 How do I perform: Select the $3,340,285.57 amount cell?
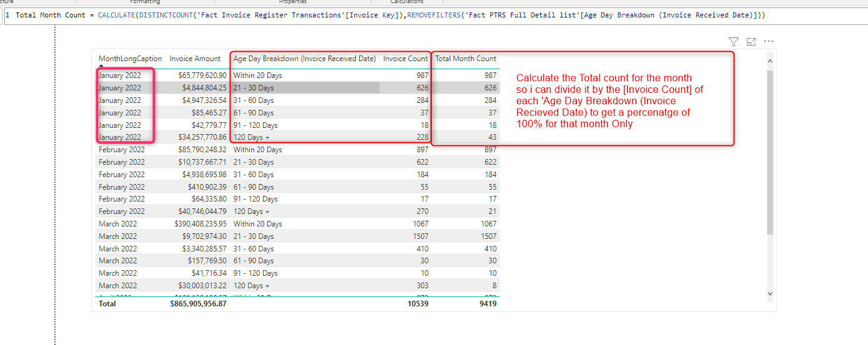[x=205, y=249]
